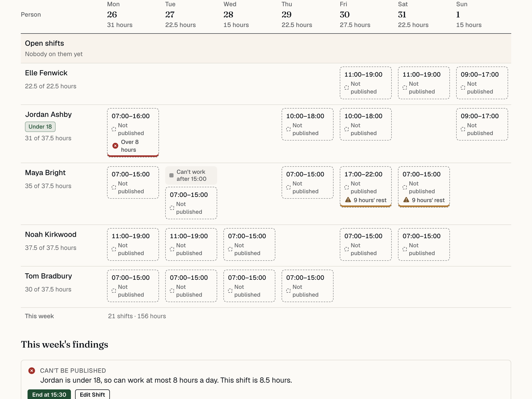This screenshot has height=399, width=532.
Task: Click the red error icon beside Can't Be Published
Action: (32, 371)
